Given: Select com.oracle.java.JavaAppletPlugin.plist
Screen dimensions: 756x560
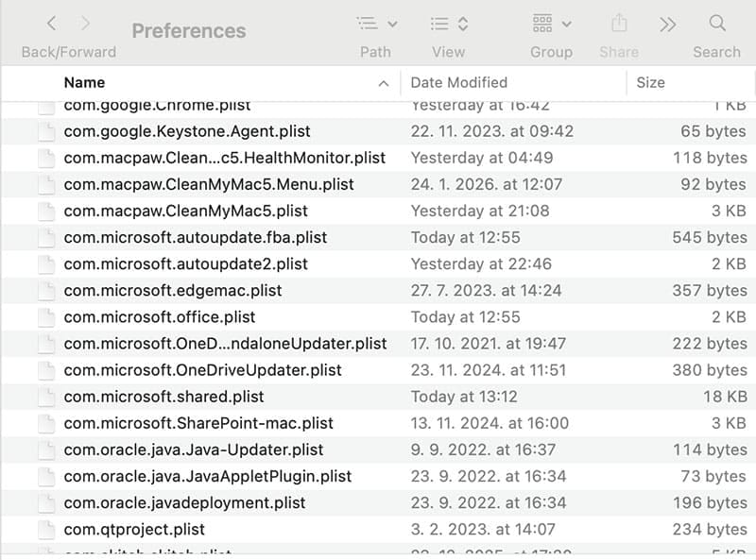Looking at the screenshot, I should (x=207, y=476).
